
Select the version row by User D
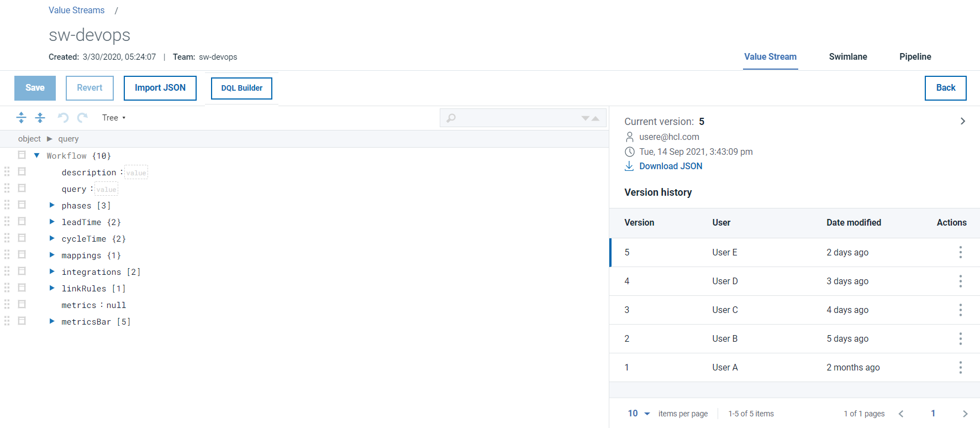794,281
